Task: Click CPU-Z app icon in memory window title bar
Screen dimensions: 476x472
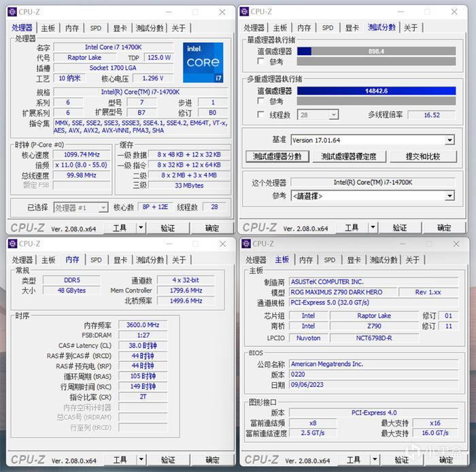Action: click(x=12, y=243)
